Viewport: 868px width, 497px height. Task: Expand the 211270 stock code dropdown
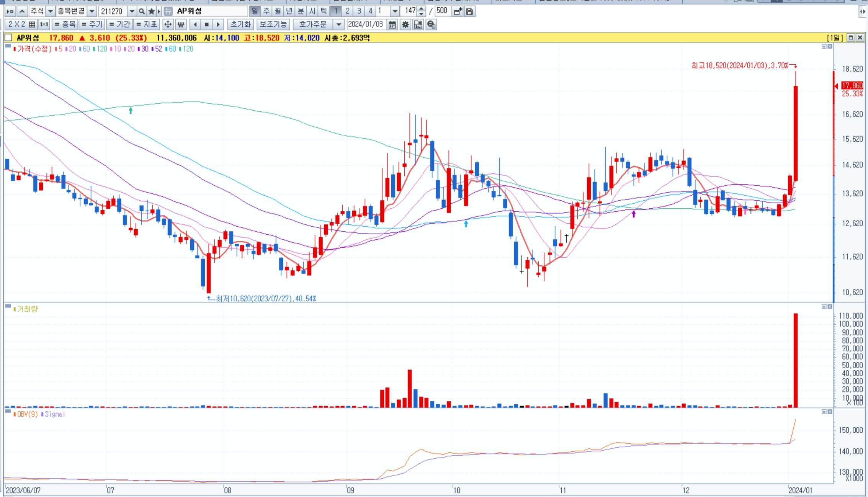coord(132,11)
